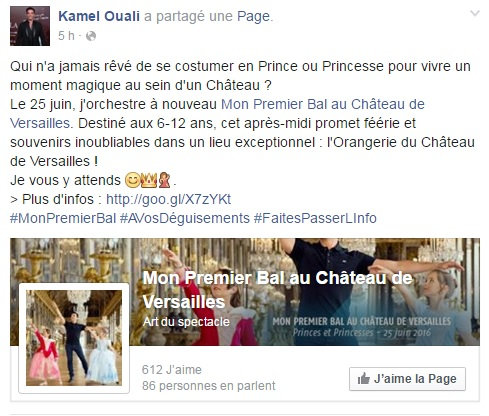Open the shared Page link in header

point(253,16)
